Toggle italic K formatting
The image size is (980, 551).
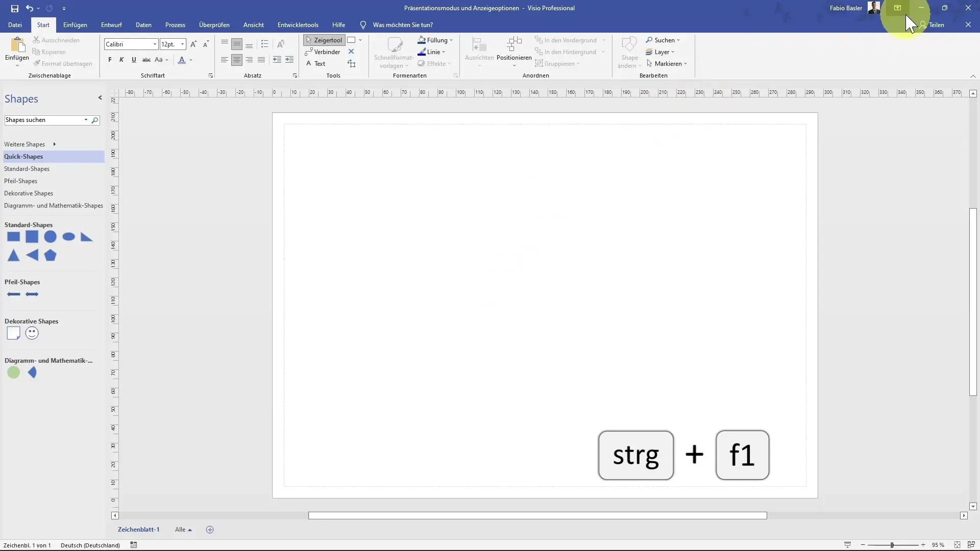point(121,60)
